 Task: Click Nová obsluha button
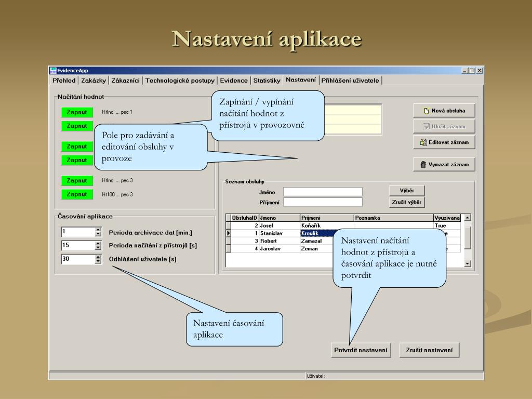[x=444, y=111]
